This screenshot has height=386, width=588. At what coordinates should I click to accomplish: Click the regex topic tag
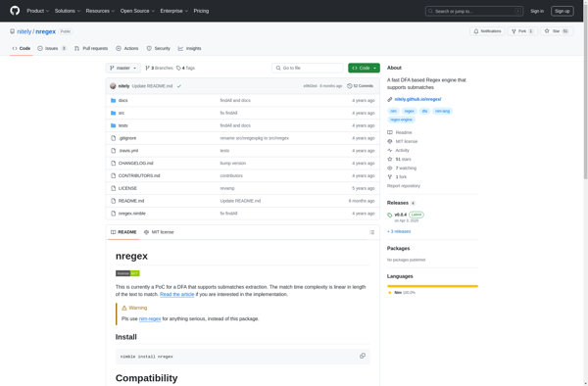pyautogui.click(x=409, y=111)
